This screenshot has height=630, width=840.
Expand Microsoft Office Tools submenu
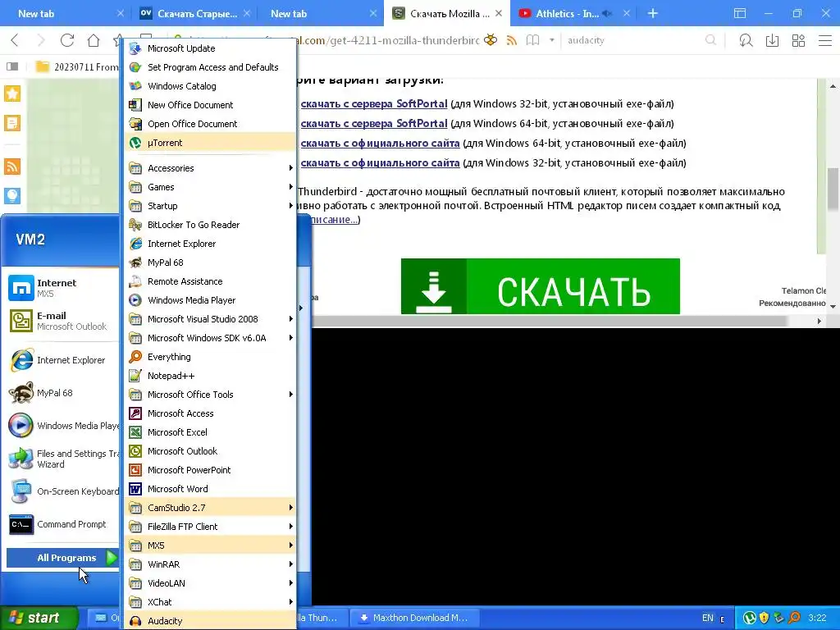click(210, 395)
